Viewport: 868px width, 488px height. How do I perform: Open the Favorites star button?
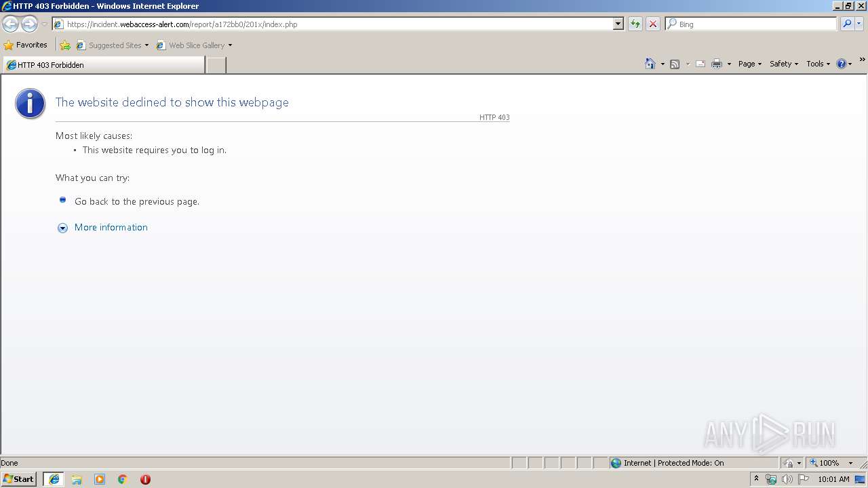[x=26, y=45]
